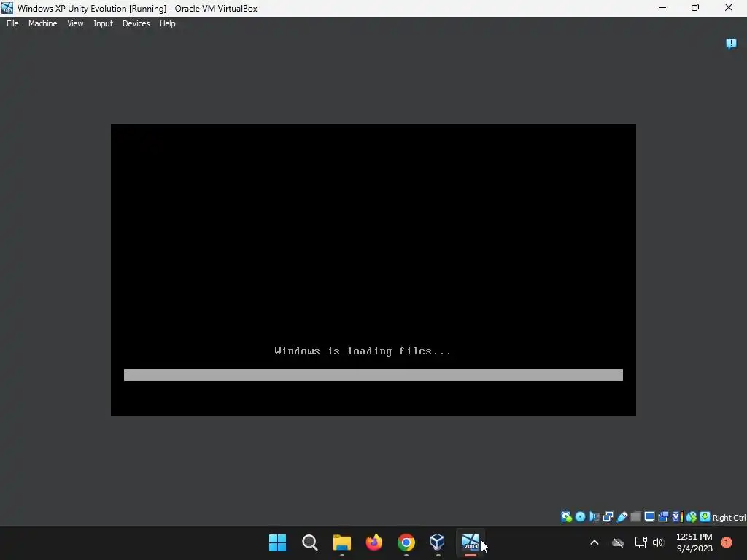Open the notification badge in taskbar
This screenshot has height=560, width=747.
click(727, 542)
